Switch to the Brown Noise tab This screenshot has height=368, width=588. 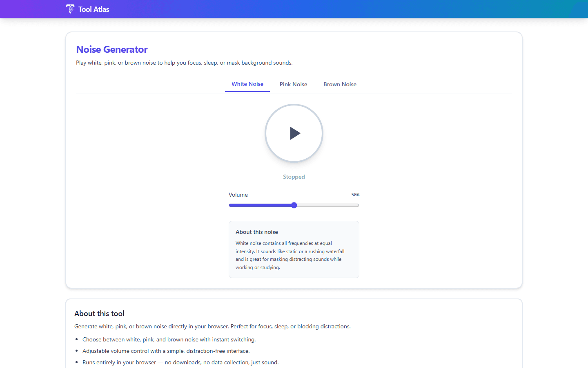[x=340, y=84]
